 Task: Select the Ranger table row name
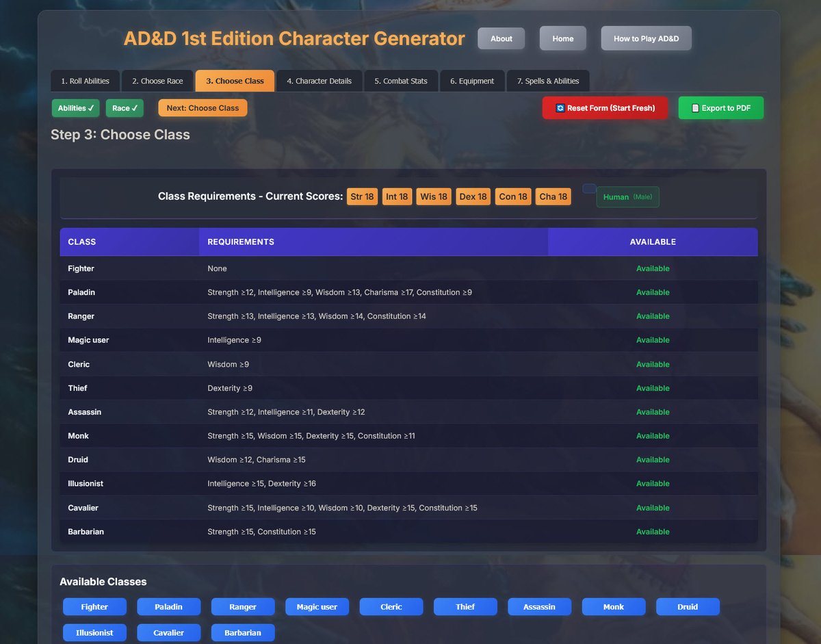coord(81,316)
